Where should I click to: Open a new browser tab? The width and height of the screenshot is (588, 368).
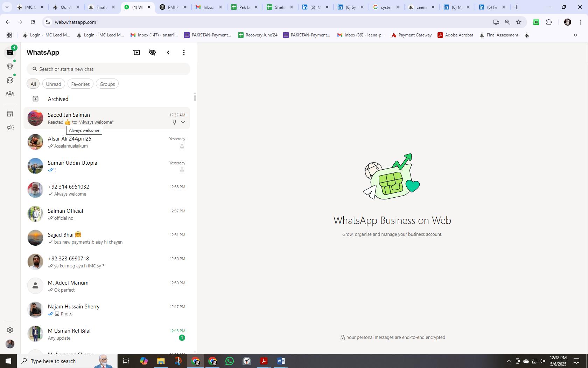516,7
